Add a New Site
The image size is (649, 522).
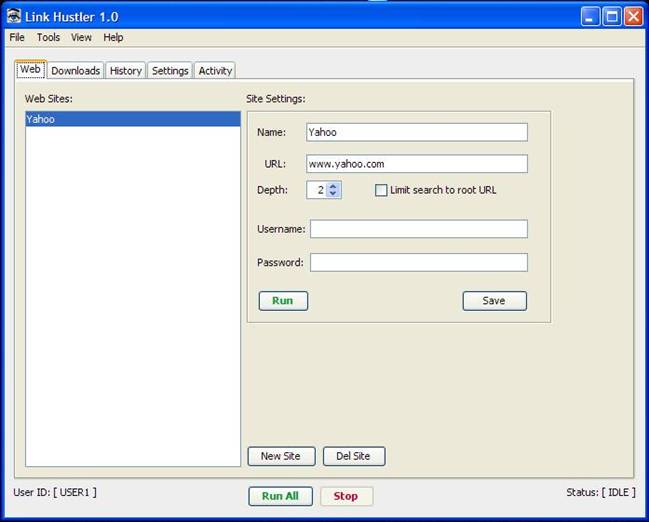(281, 456)
